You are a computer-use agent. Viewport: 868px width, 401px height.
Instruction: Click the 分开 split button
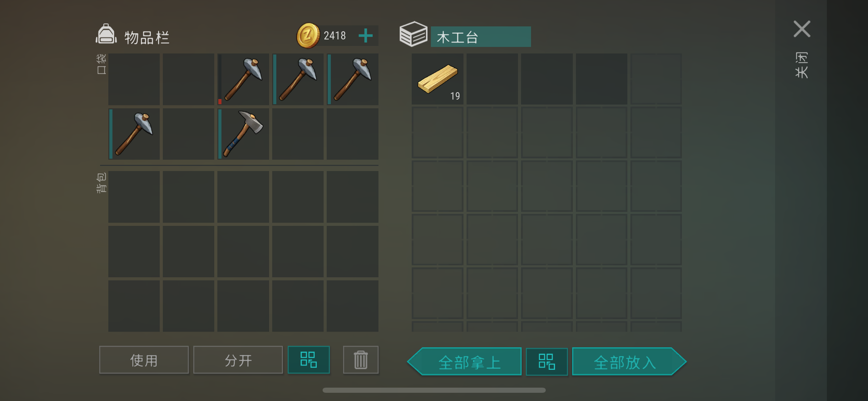point(238,360)
